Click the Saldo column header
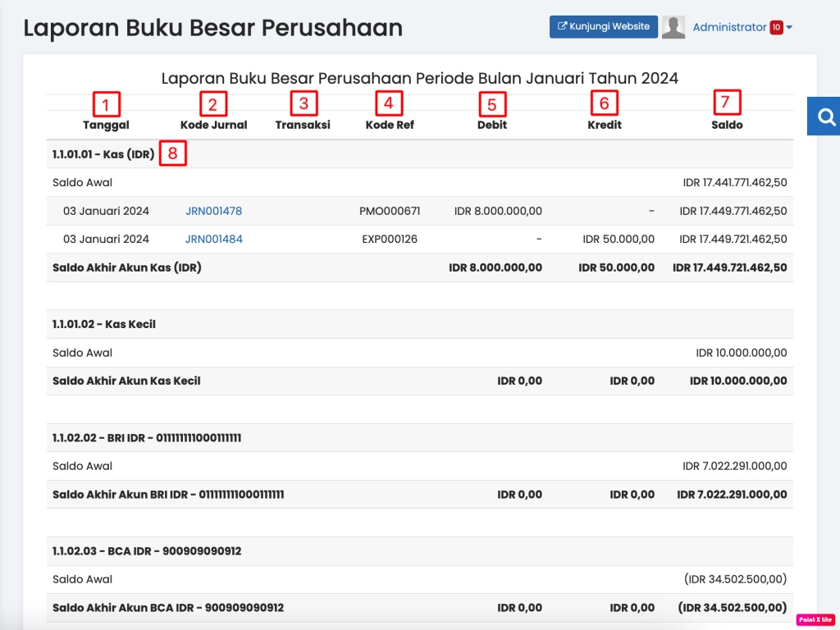This screenshot has width=840, height=630. [727, 125]
